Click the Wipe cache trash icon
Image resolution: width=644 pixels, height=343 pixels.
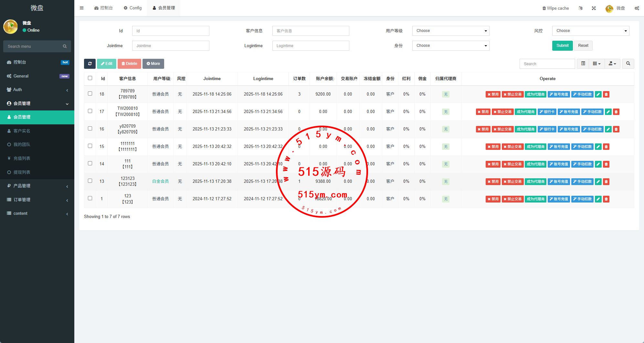(544, 8)
